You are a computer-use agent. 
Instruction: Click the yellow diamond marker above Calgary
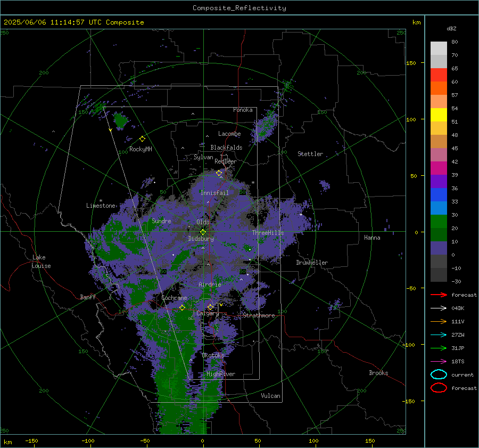pos(210,307)
